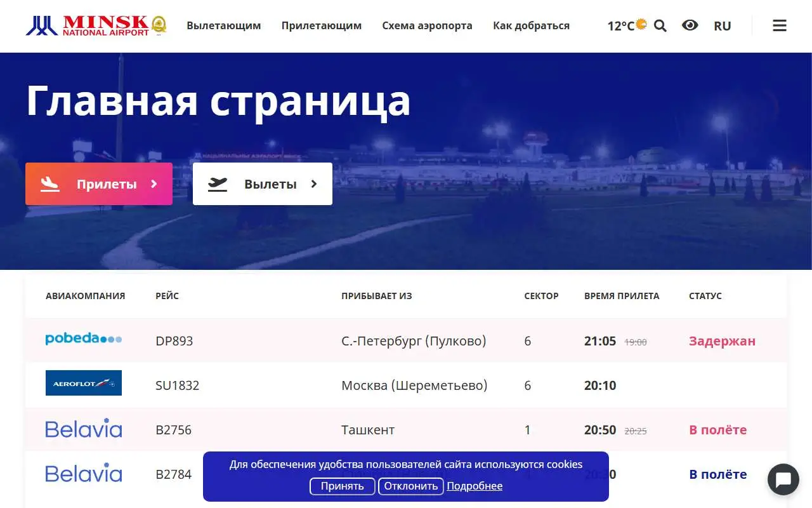The height and width of the screenshot is (508, 812).
Task: Accept cookies with Принять button
Action: point(343,486)
